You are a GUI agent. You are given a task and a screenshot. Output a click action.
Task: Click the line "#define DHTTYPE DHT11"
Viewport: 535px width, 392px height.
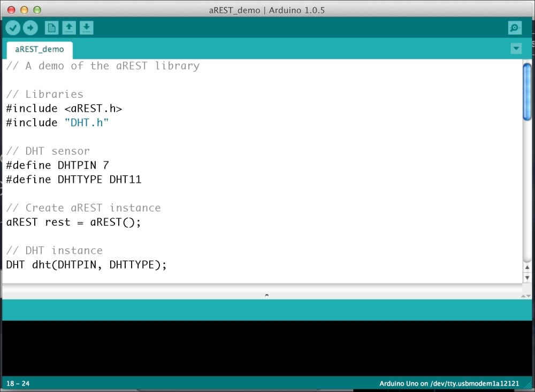[x=74, y=180]
